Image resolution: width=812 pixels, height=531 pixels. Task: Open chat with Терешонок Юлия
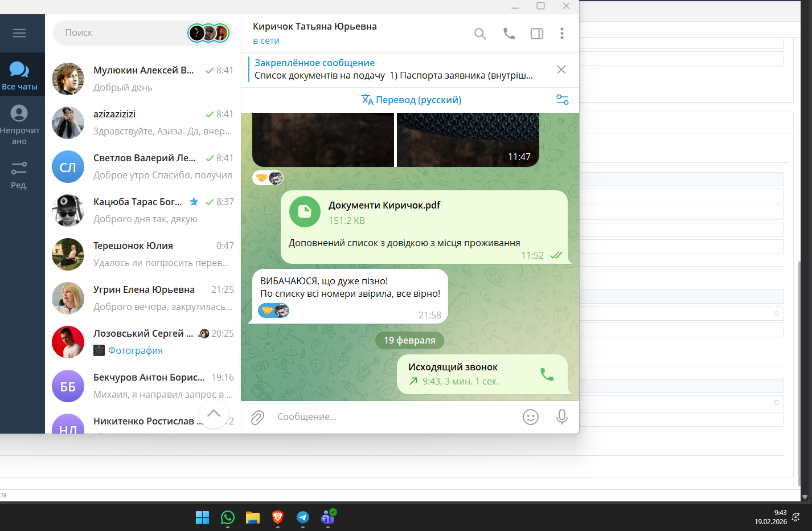point(143,254)
